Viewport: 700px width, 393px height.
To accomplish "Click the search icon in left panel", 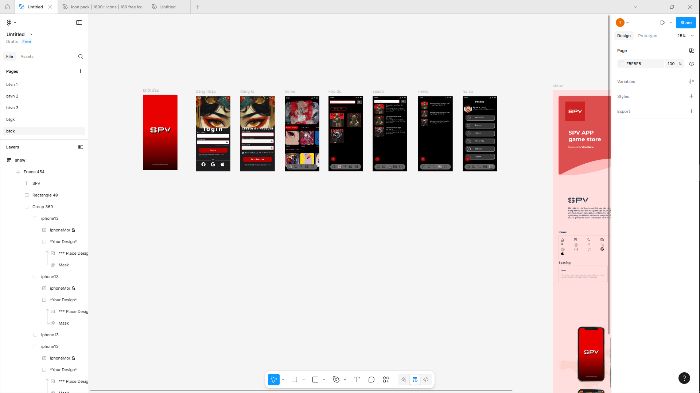I will coord(80,57).
